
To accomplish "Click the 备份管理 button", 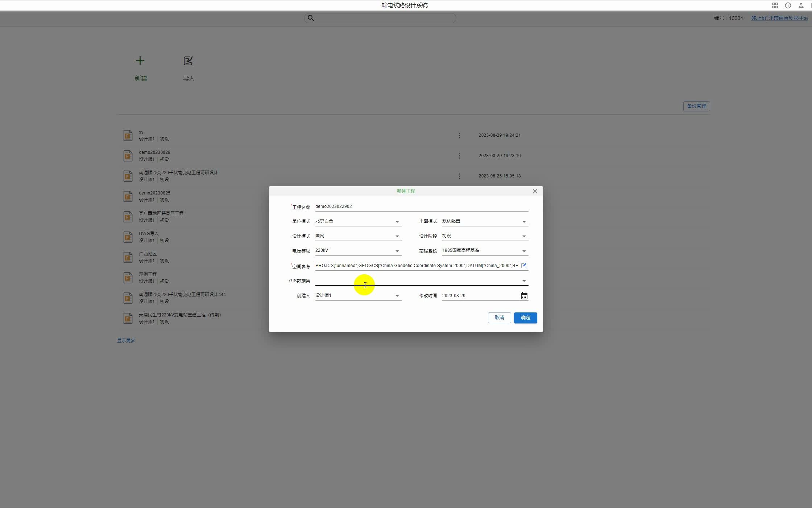I will coord(696,106).
